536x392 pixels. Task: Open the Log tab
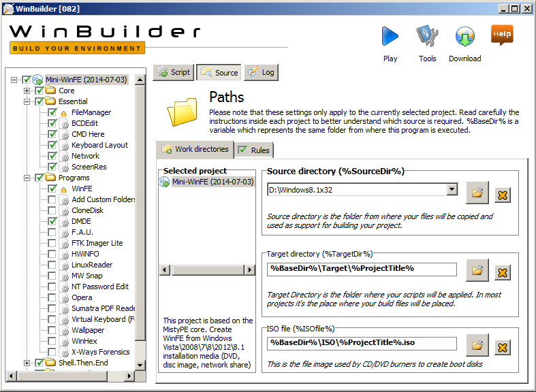point(261,72)
